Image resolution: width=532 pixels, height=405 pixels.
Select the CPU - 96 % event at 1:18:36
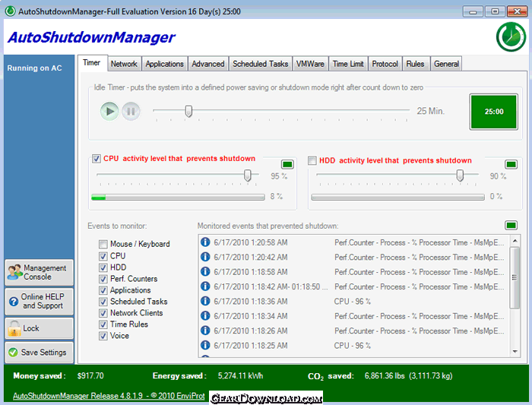353,301
